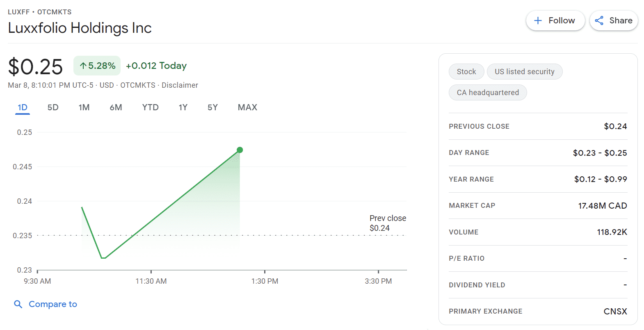The height and width of the screenshot is (330, 644).
Task: Click the Primary Exchange value CNSX
Action: click(x=615, y=312)
